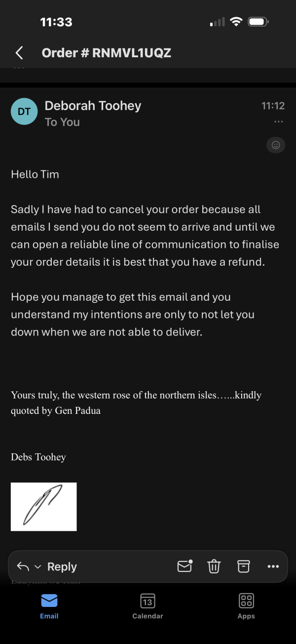Screen dimensions: 296x644
Task: Archive the email with box icon
Action: click(x=244, y=566)
